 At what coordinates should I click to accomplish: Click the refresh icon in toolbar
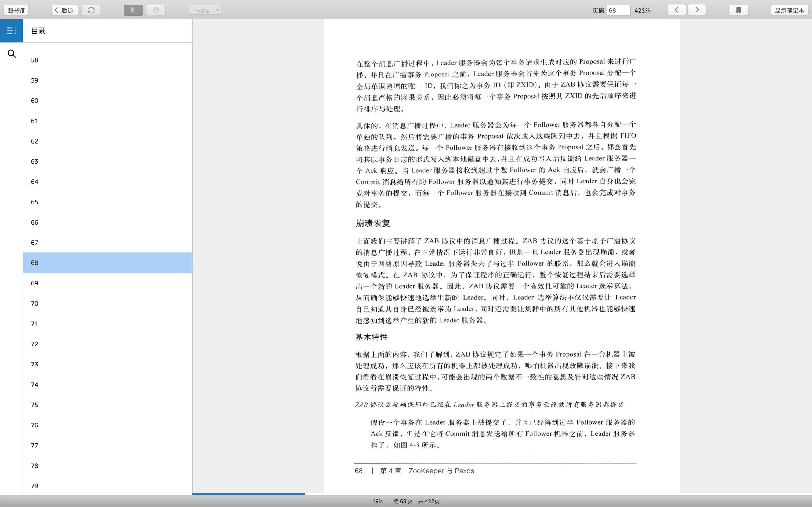(x=91, y=10)
